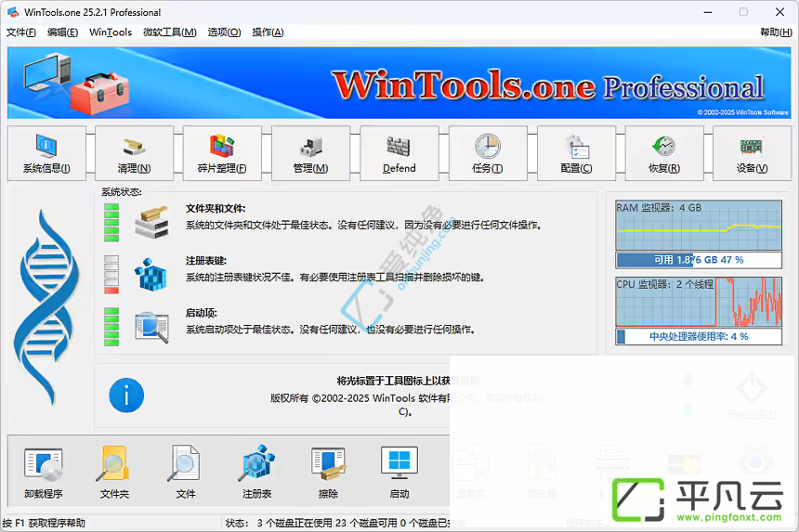Open the 微软工具(M) menu
Screen dimensions: 799x532
(170, 32)
